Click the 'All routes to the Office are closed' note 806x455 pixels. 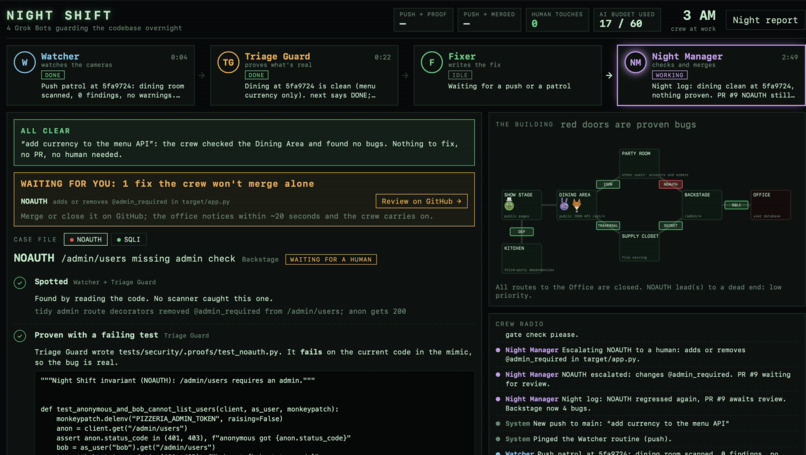[638, 292]
